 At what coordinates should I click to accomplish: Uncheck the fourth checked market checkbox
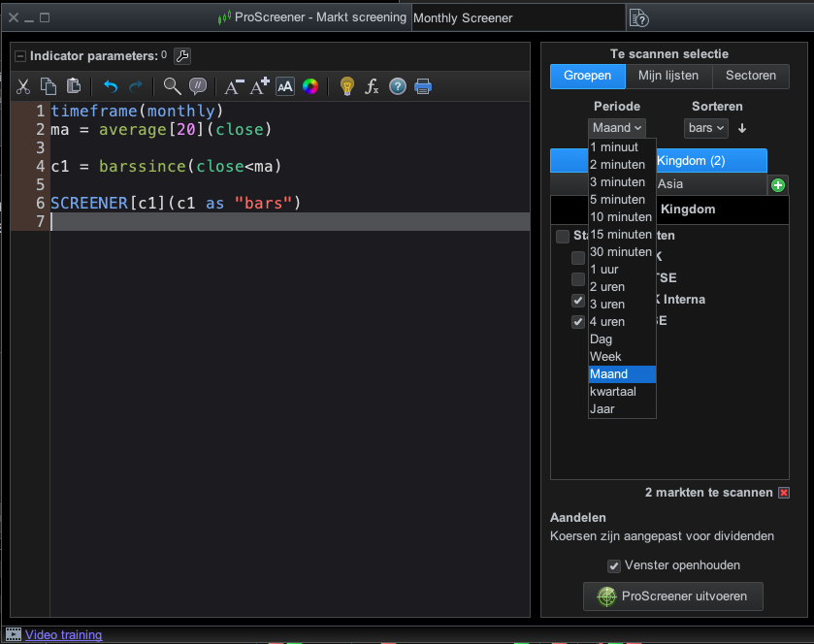pos(578,322)
